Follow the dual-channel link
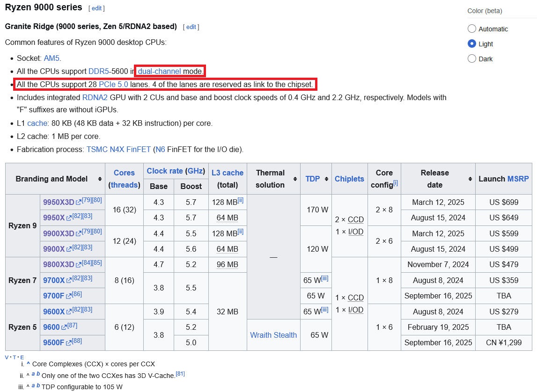The height and width of the screenshot is (392, 537). [x=159, y=71]
